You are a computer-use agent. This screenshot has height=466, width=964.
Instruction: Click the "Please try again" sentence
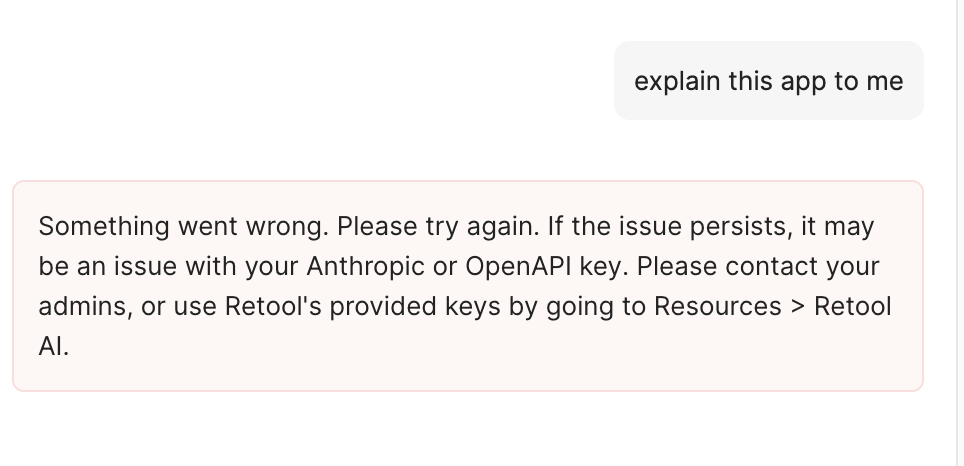[x=438, y=226]
